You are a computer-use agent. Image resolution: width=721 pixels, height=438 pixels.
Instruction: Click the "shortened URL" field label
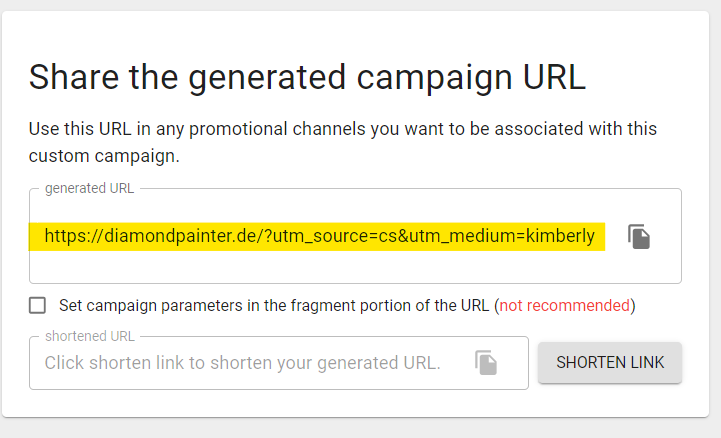tap(89, 336)
